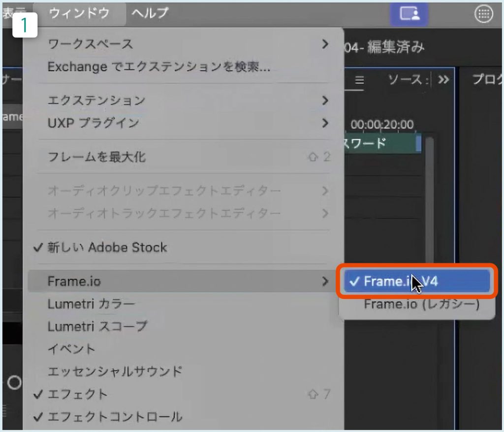Click the double-chevron panel overflow icon
504x432 pixels.
coord(443,80)
